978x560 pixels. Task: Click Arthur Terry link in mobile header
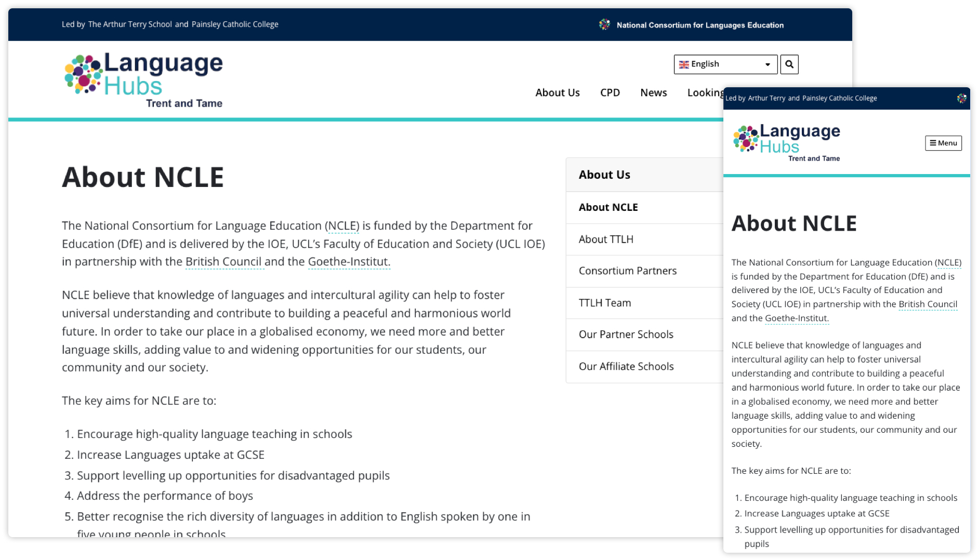coord(766,98)
